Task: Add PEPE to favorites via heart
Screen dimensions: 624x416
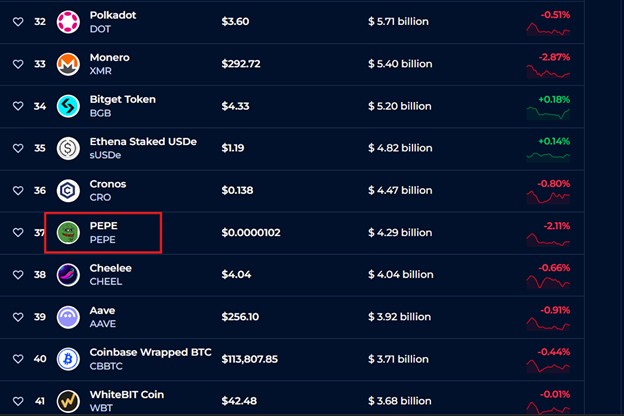Action: click(18, 232)
